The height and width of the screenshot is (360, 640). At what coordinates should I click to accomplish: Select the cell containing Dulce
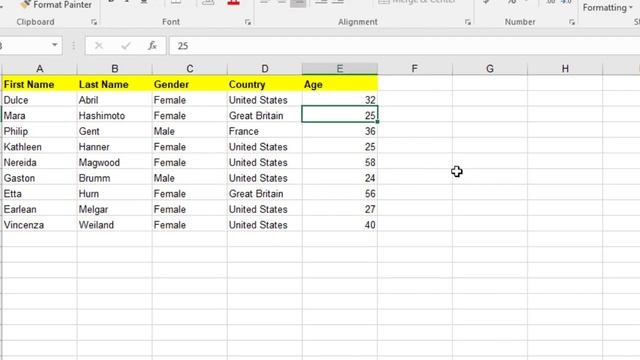[40, 100]
